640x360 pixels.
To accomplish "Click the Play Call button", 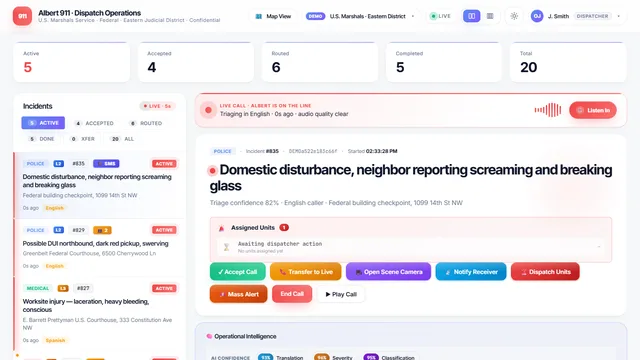I will [x=341, y=294].
